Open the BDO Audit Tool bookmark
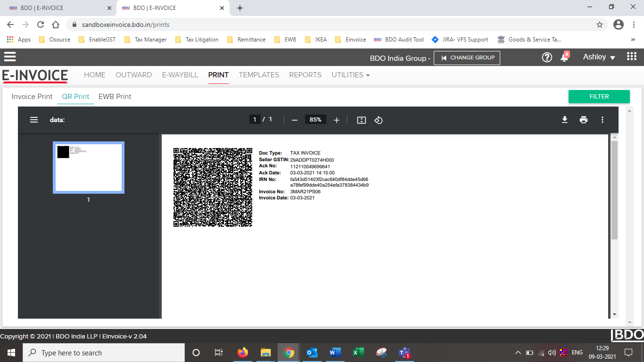 [399, 40]
